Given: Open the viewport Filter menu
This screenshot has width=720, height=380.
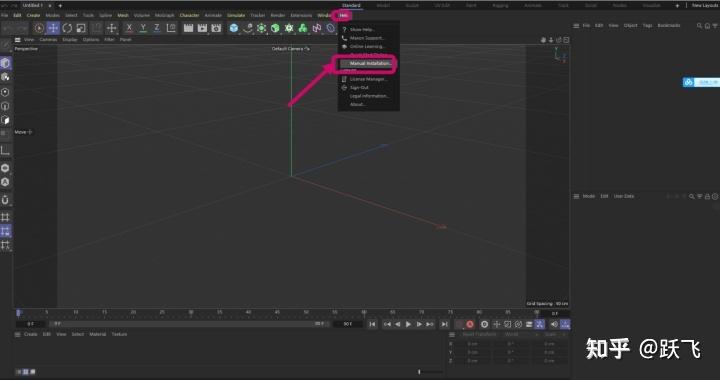Looking at the screenshot, I should [109, 39].
